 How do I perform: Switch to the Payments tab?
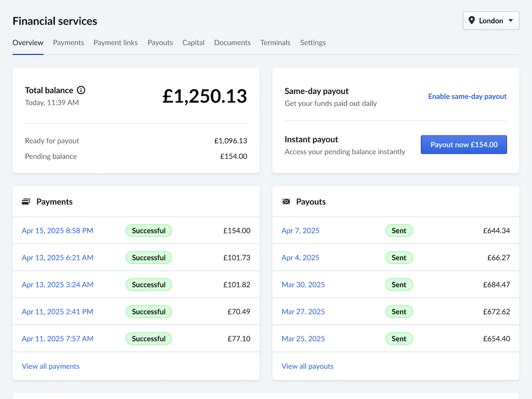tap(68, 43)
